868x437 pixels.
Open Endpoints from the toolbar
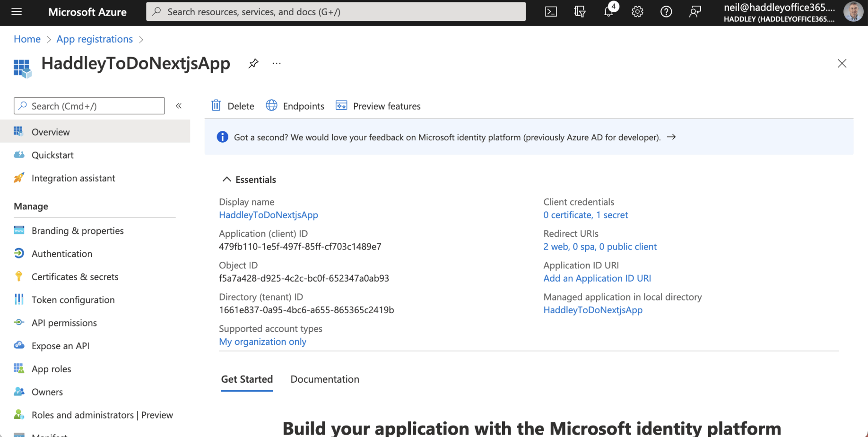click(295, 106)
